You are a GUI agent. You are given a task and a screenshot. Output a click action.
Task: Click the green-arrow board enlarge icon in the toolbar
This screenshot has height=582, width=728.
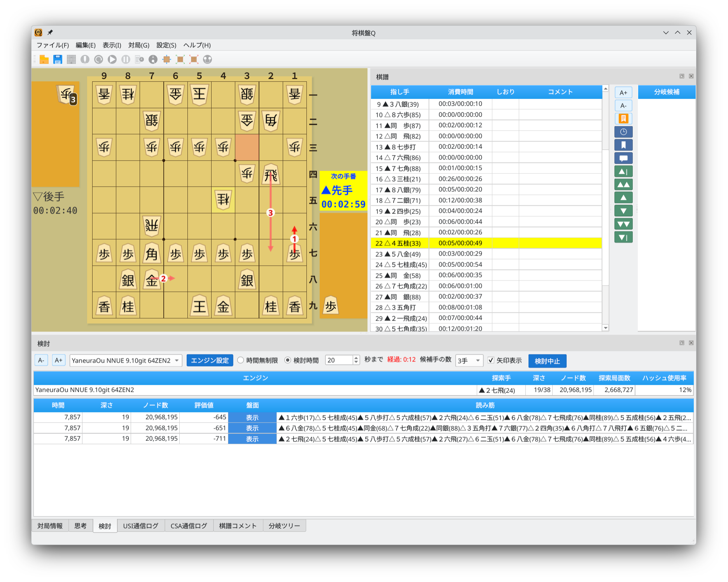tap(180, 60)
